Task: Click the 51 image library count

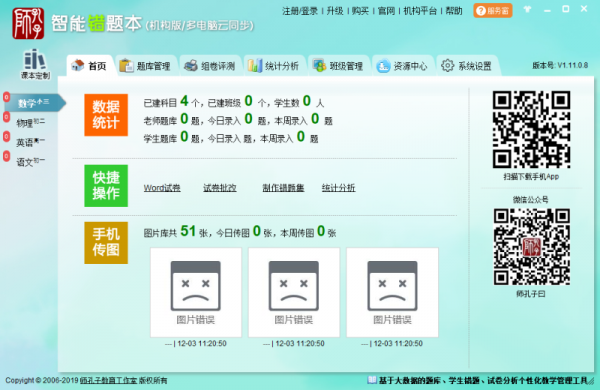Action: [x=188, y=231]
